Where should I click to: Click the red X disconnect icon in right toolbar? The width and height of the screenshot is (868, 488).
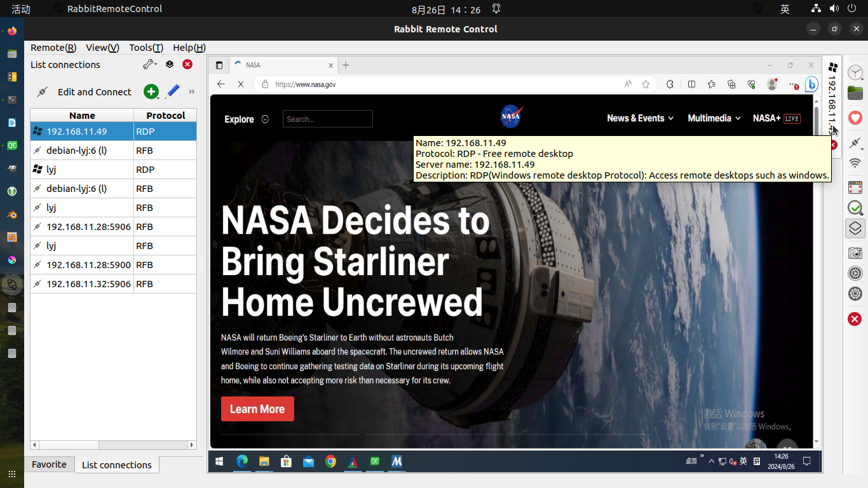(x=855, y=319)
